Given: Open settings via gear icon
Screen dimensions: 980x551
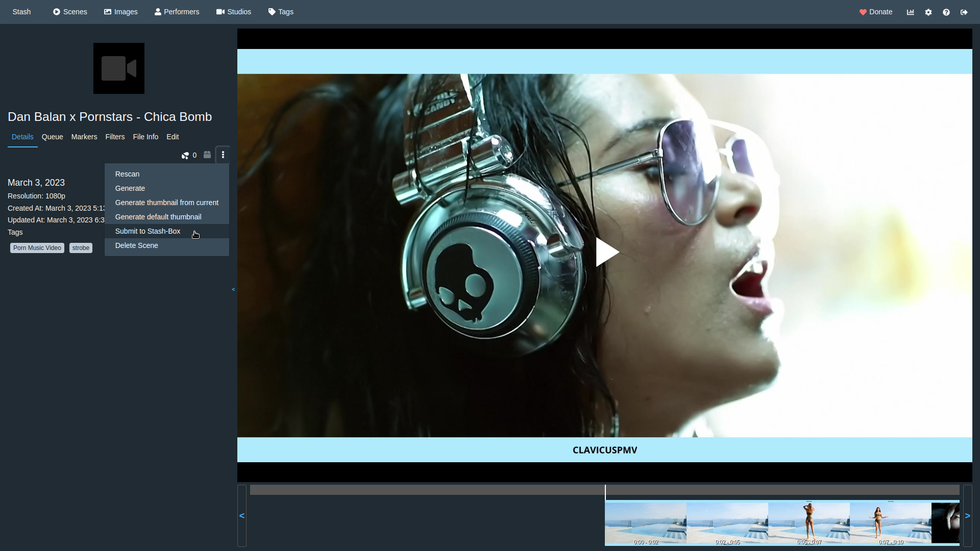Looking at the screenshot, I should point(928,12).
